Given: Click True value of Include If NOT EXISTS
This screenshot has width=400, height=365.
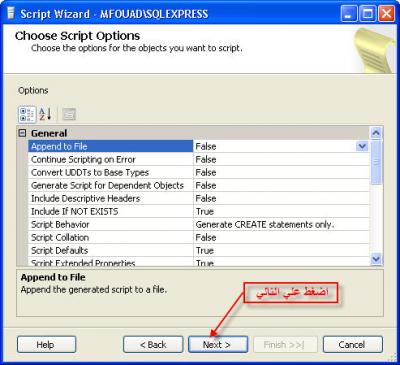Looking at the screenshot, I should (281, 211).
